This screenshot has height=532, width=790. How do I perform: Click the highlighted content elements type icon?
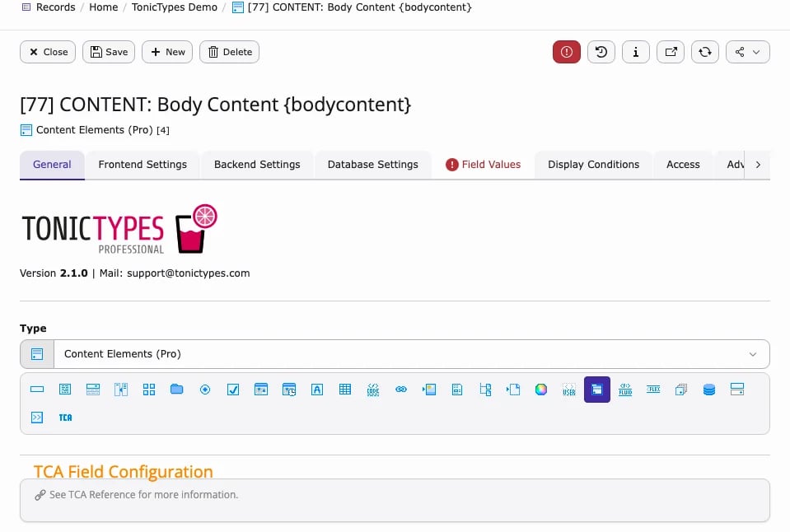[x=597, y=390]
